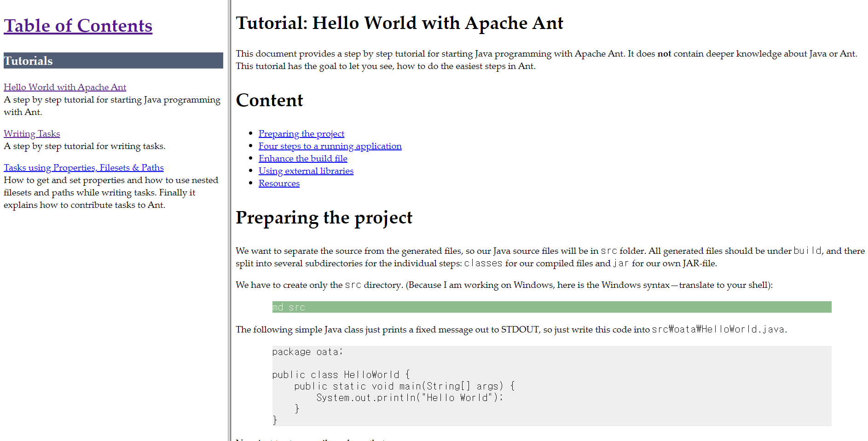Open the Enhance the build file link
This screenshot has width=868, height=441.
(x=303, y=158)
